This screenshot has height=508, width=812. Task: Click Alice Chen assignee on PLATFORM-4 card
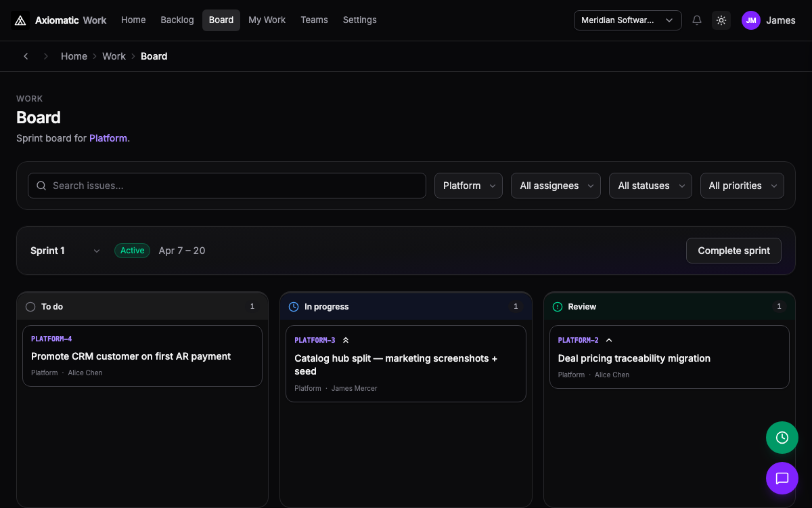85,373
